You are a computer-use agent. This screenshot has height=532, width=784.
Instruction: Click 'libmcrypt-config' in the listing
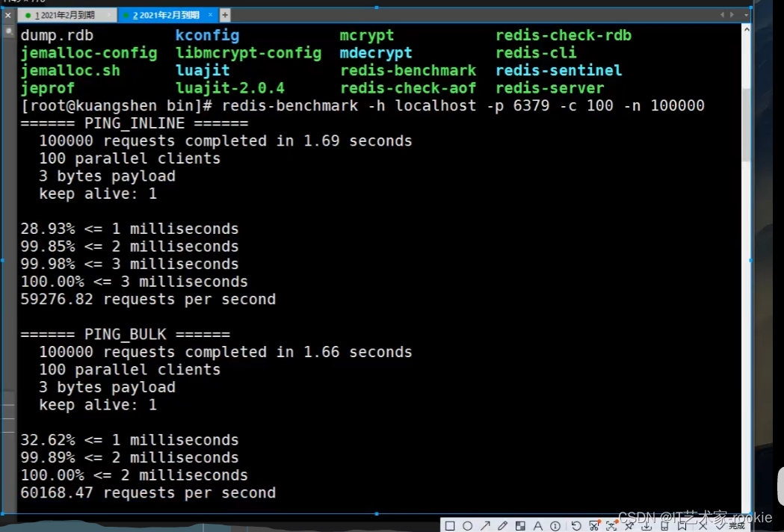pyautogui.click(x=248, y=53)
